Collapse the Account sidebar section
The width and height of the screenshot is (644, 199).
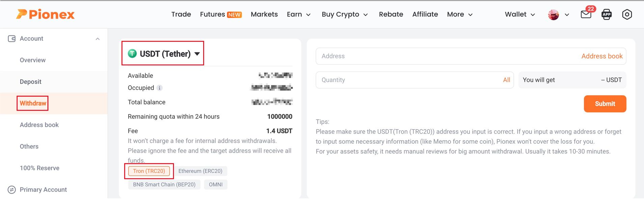coord(98,38)
